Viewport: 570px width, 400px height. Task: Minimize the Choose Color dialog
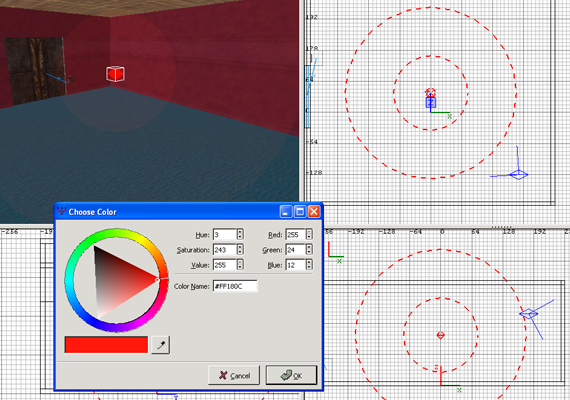pos(286,211)
